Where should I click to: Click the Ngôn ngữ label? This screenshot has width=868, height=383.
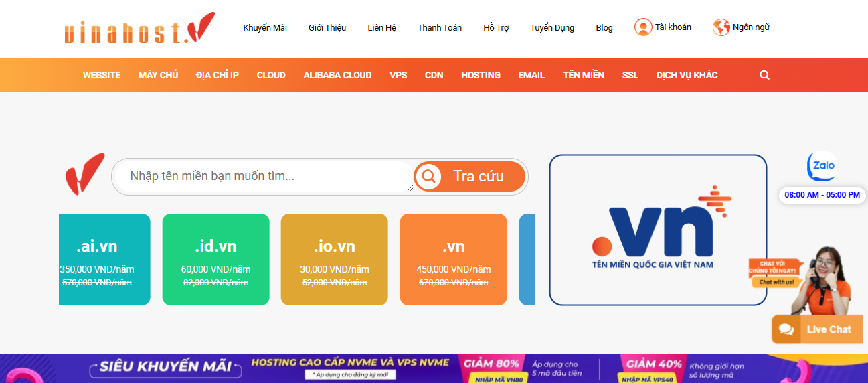tap(751, 27)
